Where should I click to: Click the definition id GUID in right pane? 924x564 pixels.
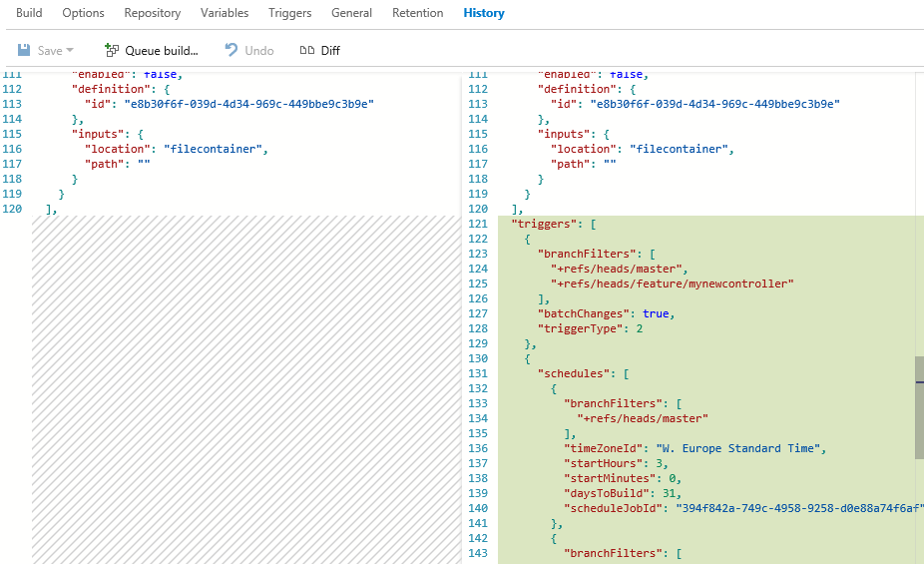[x=714, y=104]
